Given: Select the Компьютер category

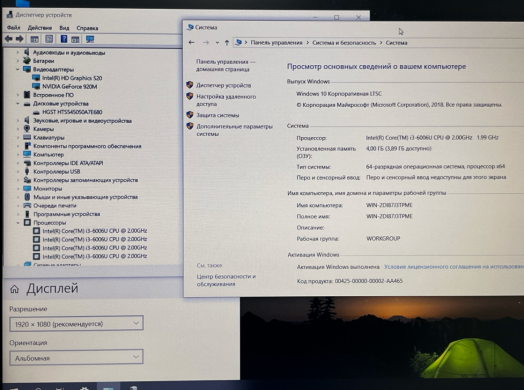Looking at the screenshot, I should (48, 154).
